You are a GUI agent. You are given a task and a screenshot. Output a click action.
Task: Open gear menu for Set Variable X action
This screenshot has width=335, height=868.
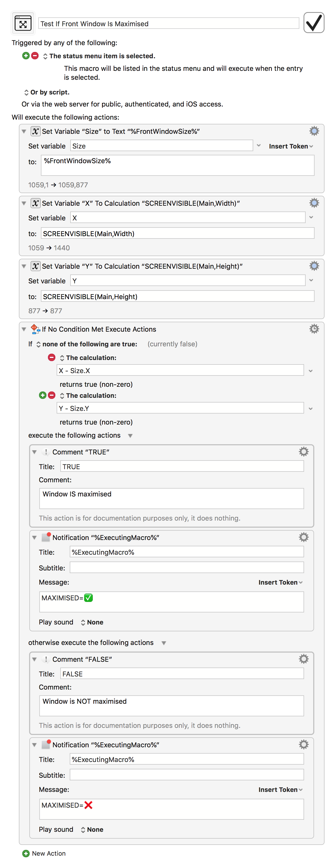click(x=314, y=203)
